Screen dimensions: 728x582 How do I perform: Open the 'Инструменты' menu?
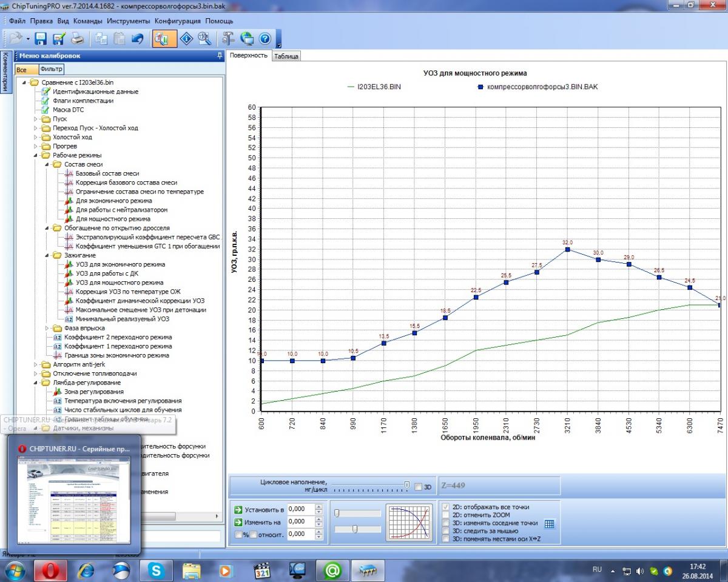(128, 21)
